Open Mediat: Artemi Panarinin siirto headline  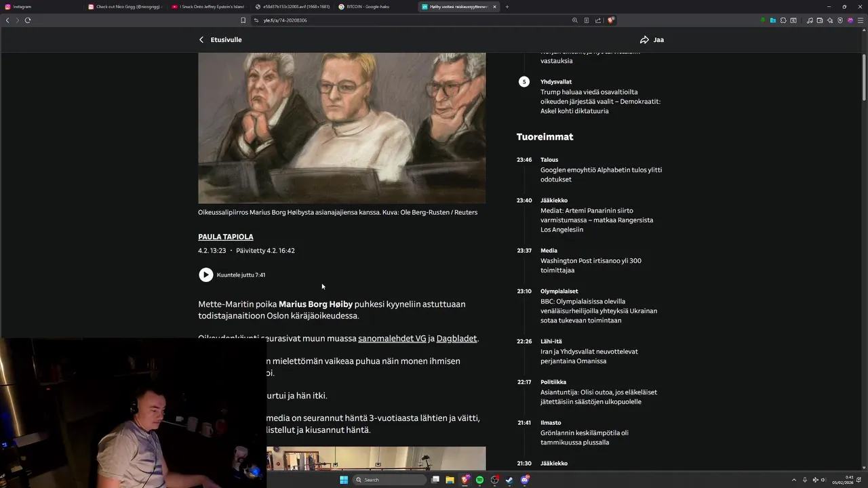(597, 220)
